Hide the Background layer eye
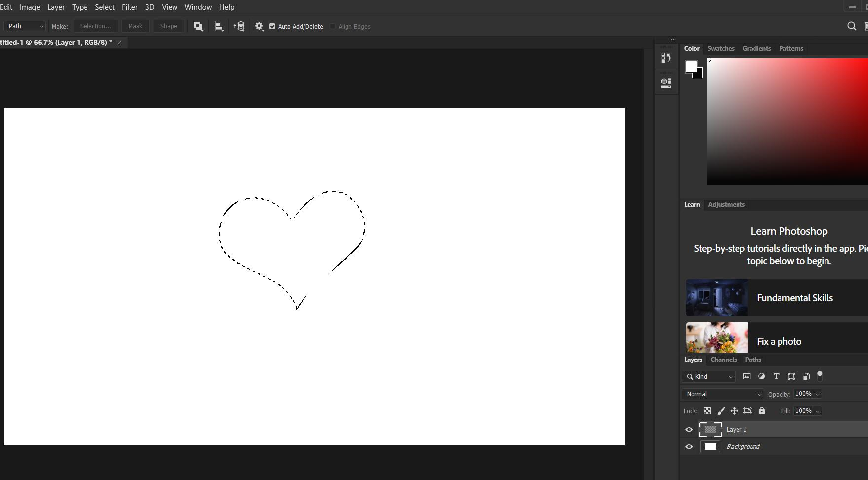Viewport: 868px width, 480px height. pos(689,447)
